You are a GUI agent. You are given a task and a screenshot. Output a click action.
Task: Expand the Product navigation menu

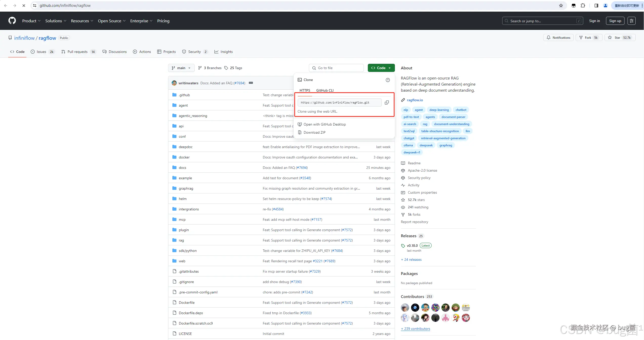[31, 21]
